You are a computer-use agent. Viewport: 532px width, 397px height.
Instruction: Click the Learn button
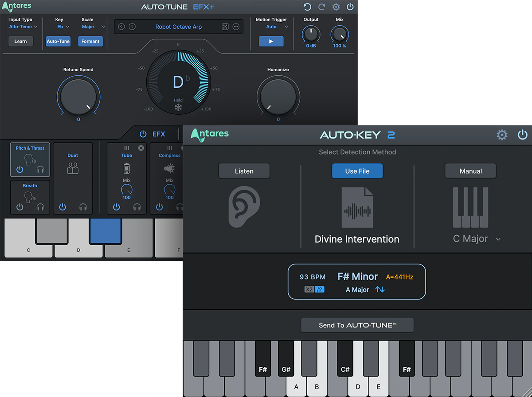point(20,42)
